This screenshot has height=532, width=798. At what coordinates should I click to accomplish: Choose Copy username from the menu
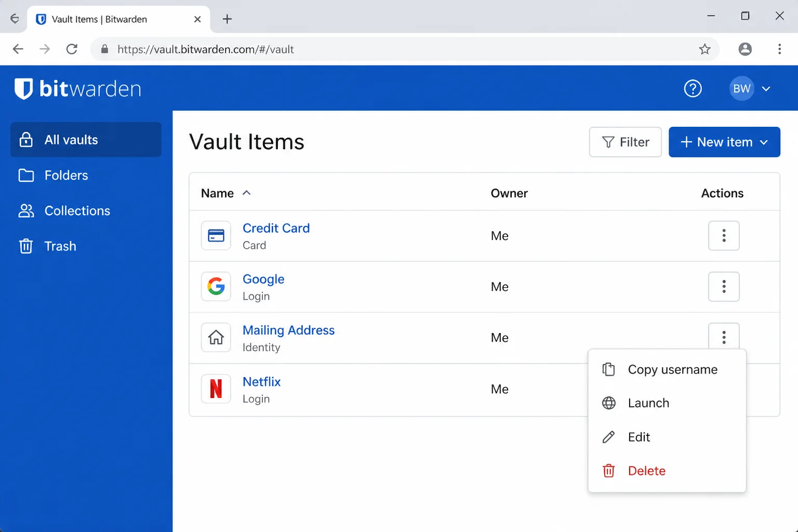(x=667, y=369)
